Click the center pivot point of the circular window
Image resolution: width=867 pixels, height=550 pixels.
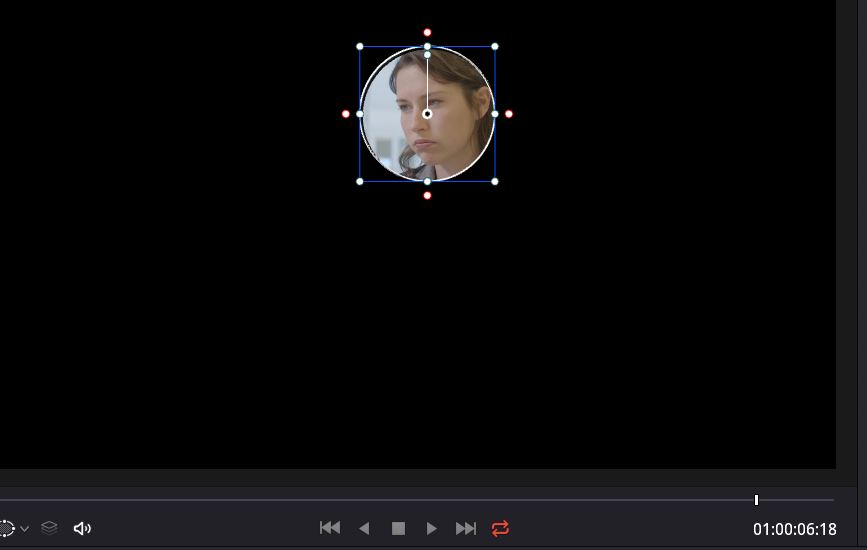427,114
